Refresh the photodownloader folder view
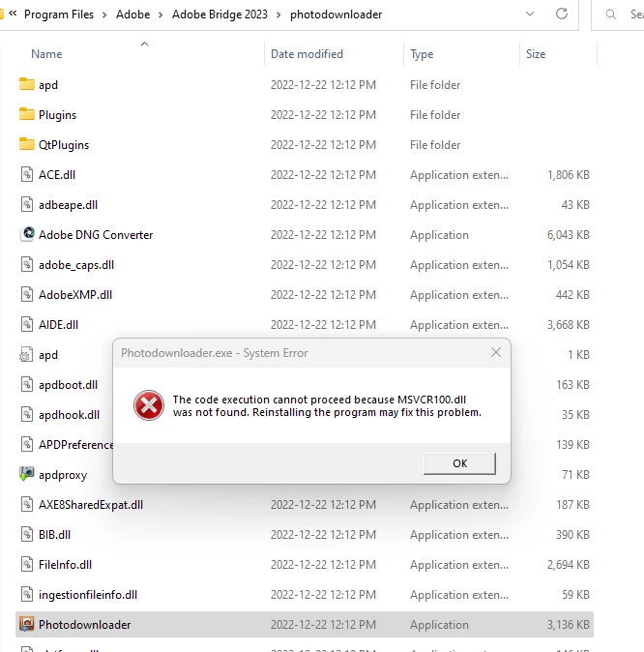 pyautogui.click(x=562, y=14)
